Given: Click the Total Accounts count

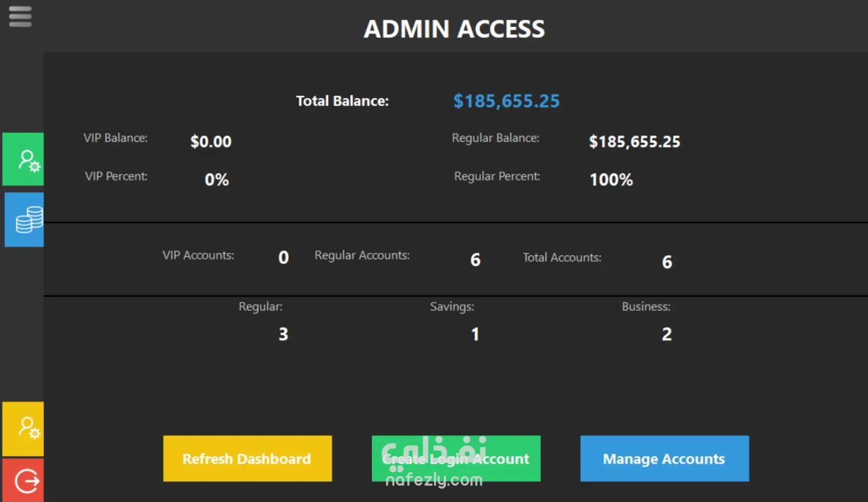Looking at the screenshot, I should 667,262.
